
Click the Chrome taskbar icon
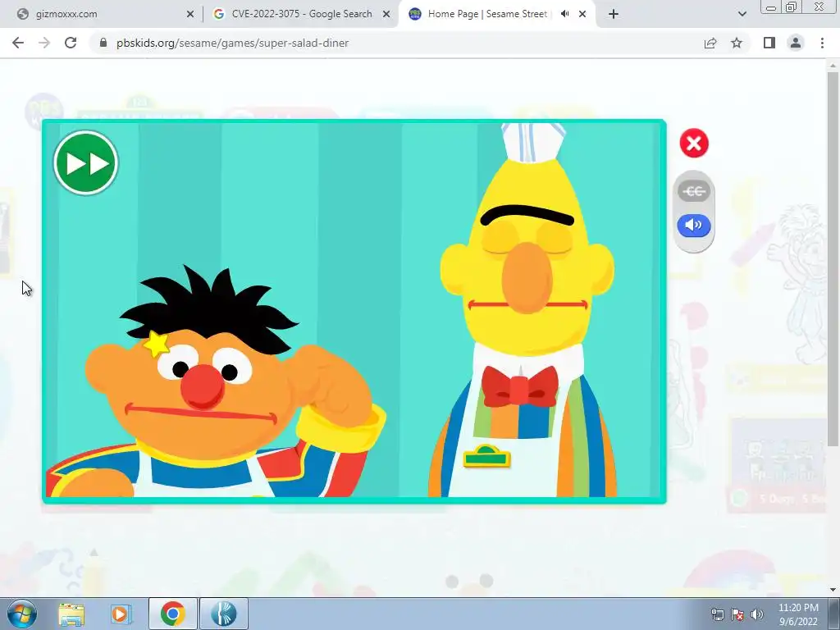pos(172,614)
